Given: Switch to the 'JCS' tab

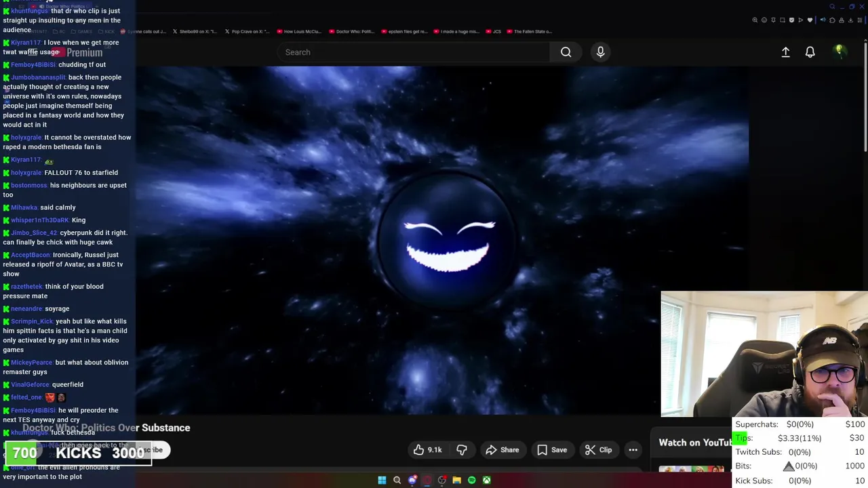Looking at the screenshot, I should coord(493,31).
